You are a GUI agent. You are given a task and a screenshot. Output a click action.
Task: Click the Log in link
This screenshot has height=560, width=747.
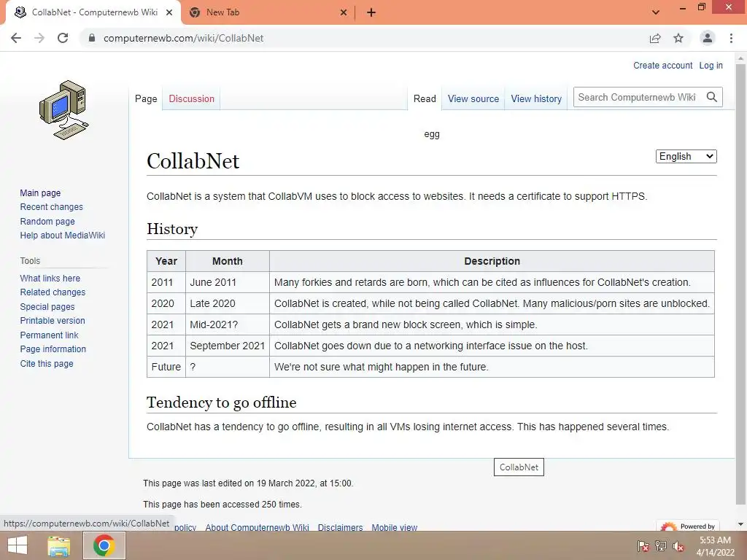pos(711,65)
